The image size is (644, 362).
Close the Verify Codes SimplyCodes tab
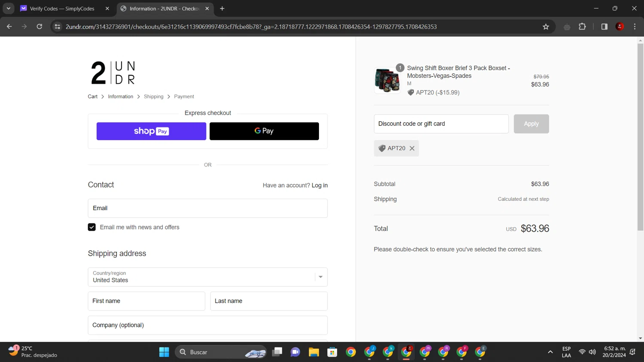(107, 9)
